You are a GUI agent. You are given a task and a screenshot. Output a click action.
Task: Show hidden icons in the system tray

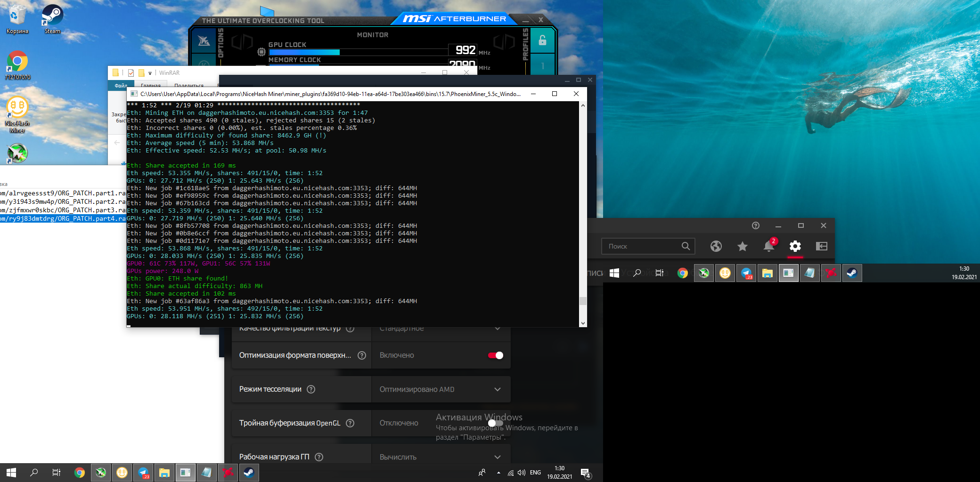498,473
